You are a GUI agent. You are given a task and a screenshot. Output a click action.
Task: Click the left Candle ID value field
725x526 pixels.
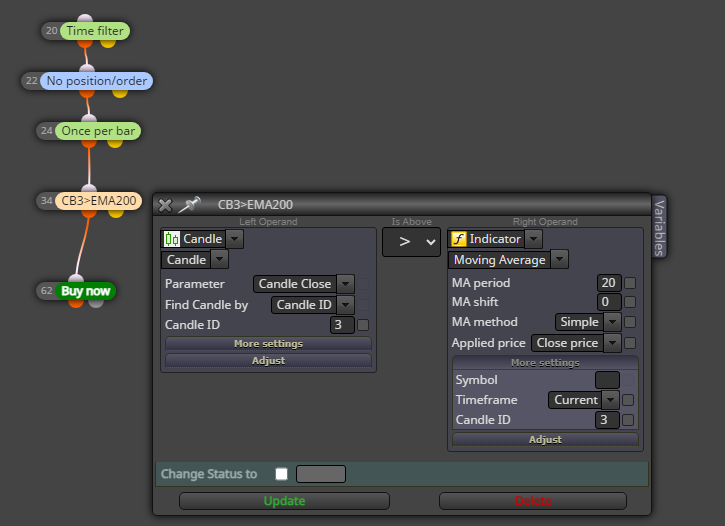point(342,325)
